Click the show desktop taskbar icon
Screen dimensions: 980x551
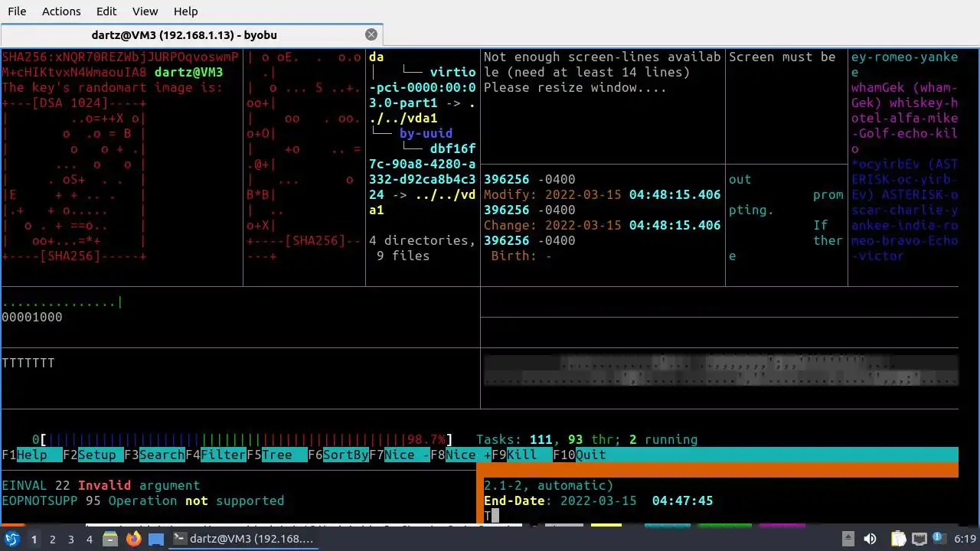pos(156,539)
